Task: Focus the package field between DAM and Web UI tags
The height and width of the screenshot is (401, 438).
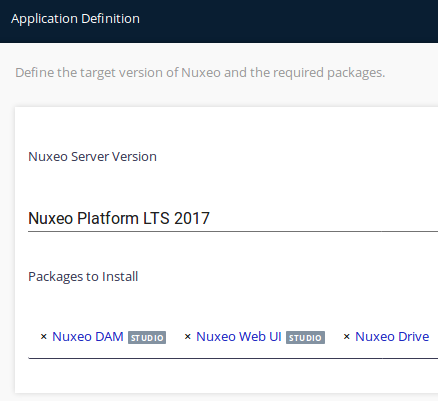Action: 175,337
